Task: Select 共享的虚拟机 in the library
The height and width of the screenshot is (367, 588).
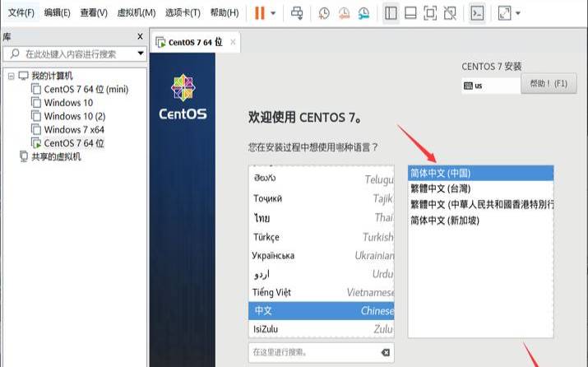Action: click(x=56, y=156)
